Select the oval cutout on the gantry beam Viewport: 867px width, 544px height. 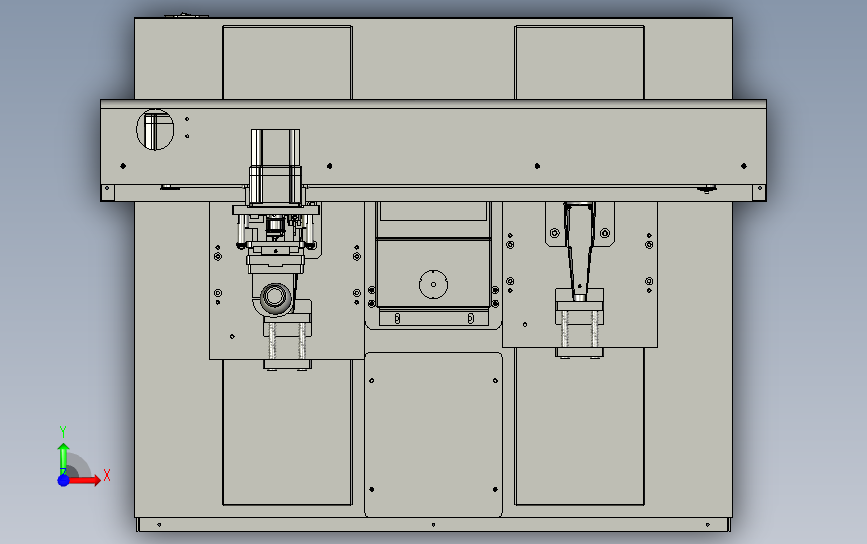[155, 129]
